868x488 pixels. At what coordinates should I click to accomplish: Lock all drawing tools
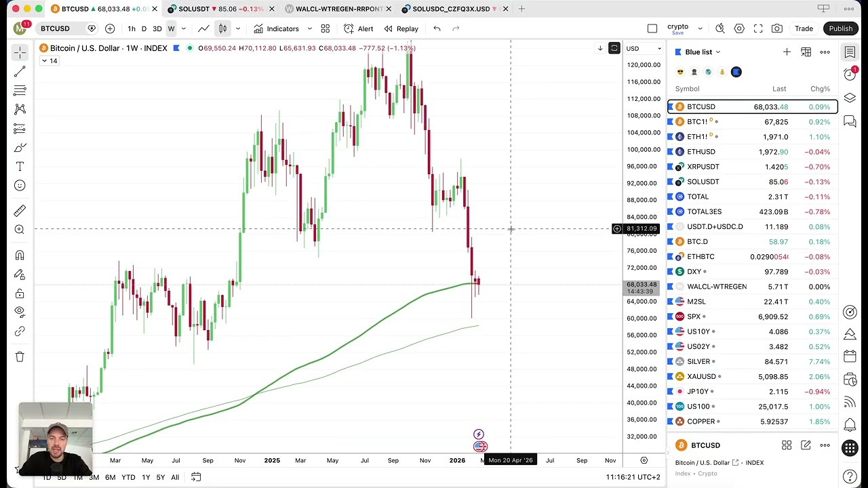tap(20, 293)
